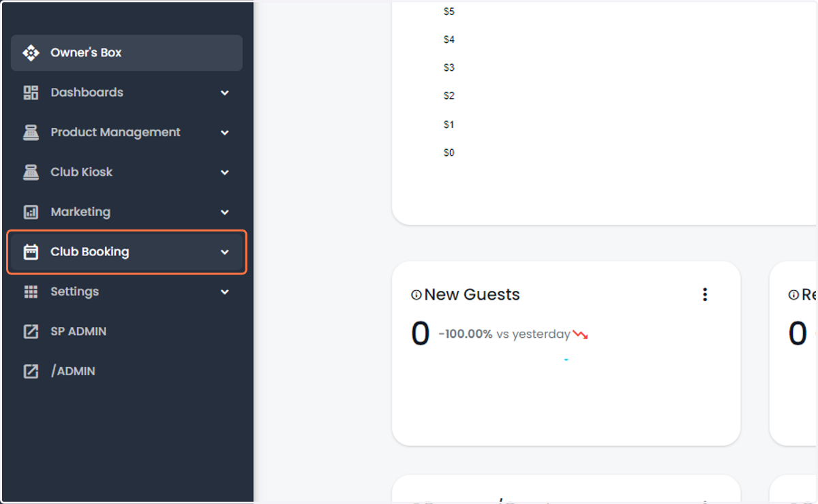Select Dashboards in the sidebar

127,93
